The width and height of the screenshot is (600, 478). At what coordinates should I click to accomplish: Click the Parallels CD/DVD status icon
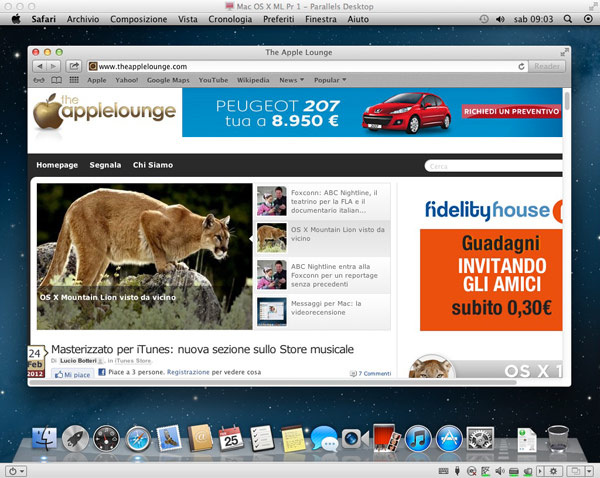pos(471,471)
